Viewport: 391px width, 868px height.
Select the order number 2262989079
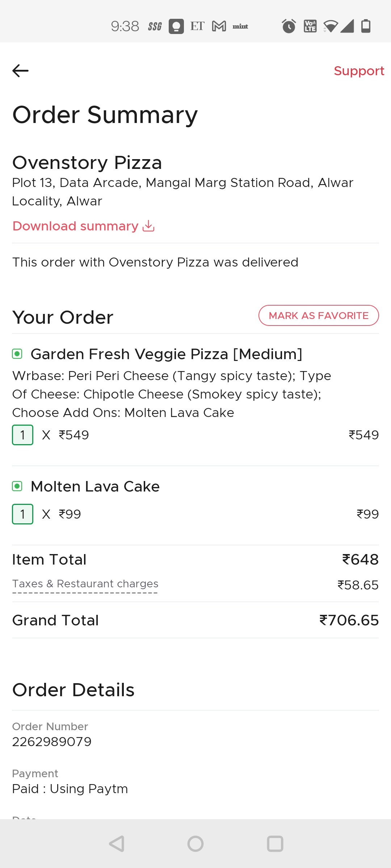coord(52,742)
